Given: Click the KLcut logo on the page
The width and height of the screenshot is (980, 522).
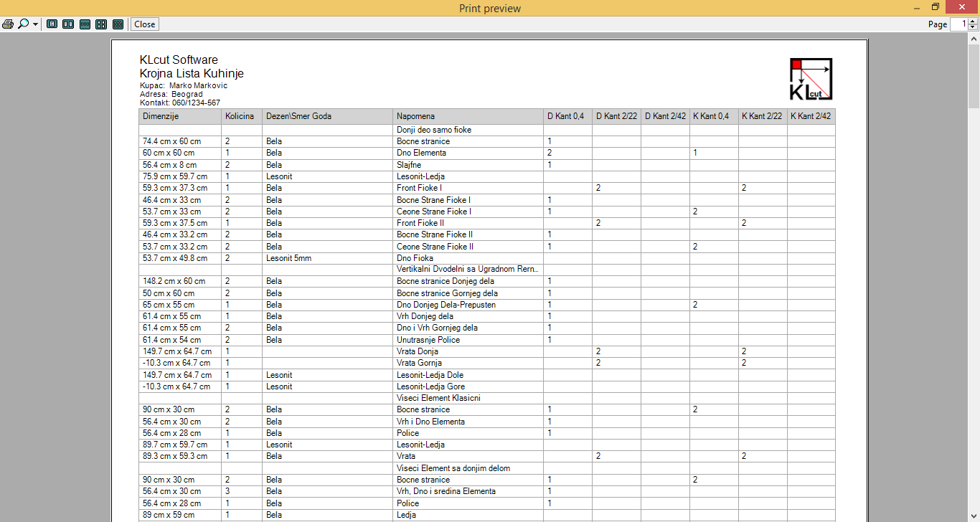Looking at the screenshot, I should pos(810,78).
